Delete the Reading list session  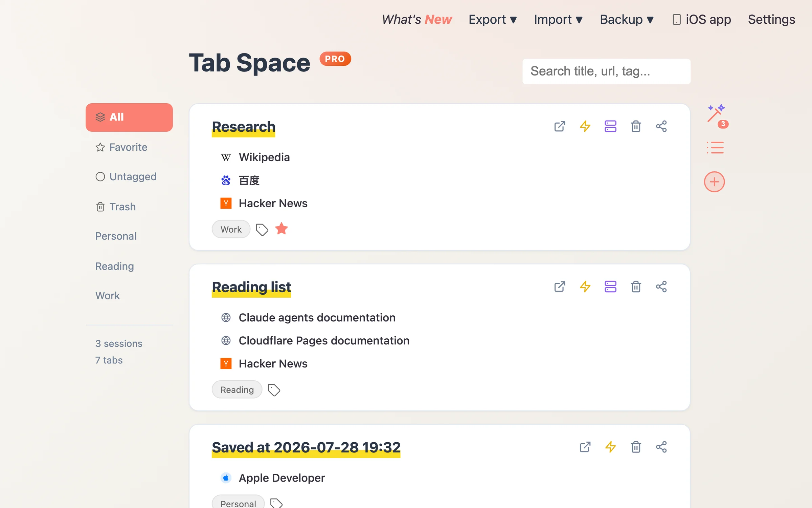(636, 287)
